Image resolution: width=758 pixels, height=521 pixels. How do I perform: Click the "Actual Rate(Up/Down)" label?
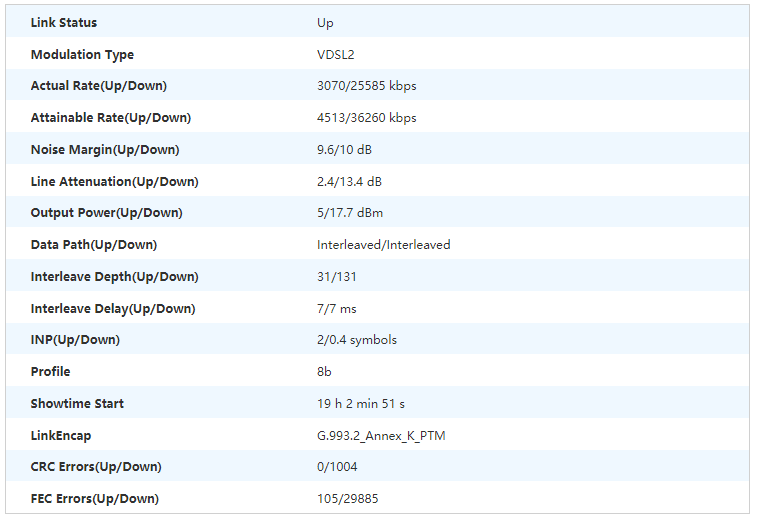(99, 86)
